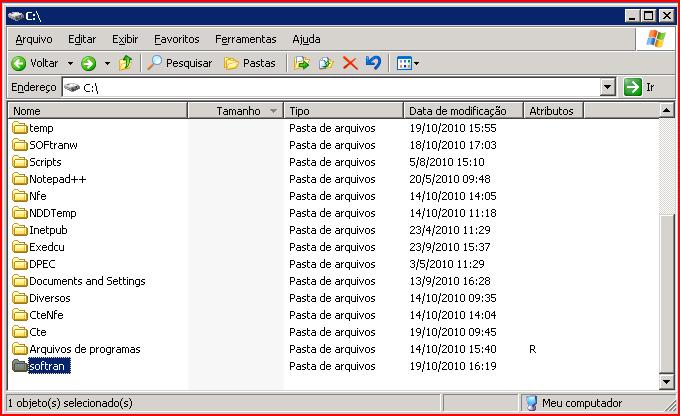The image size is (680, 416).
Task: Maximize the C:\ window
Action: point(649,16)
